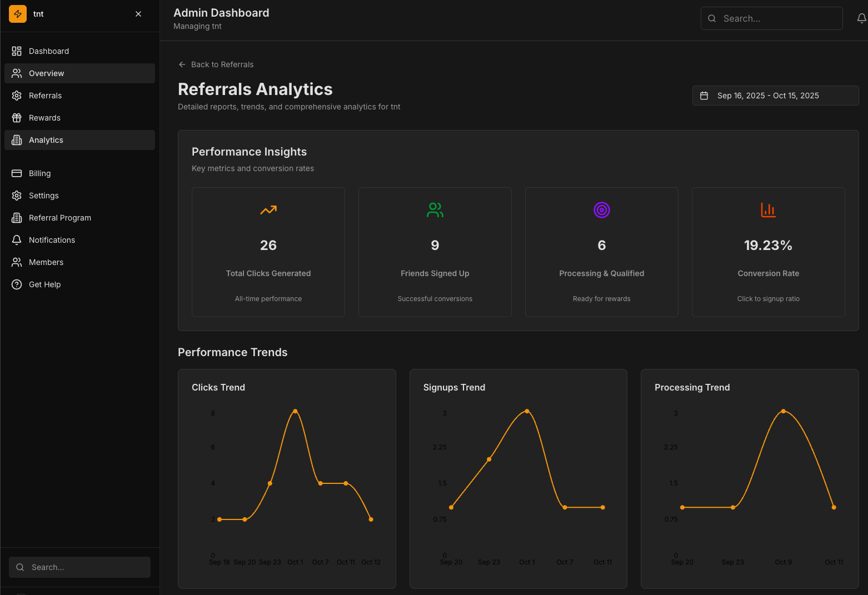Switch to the Referrals section

45,95
